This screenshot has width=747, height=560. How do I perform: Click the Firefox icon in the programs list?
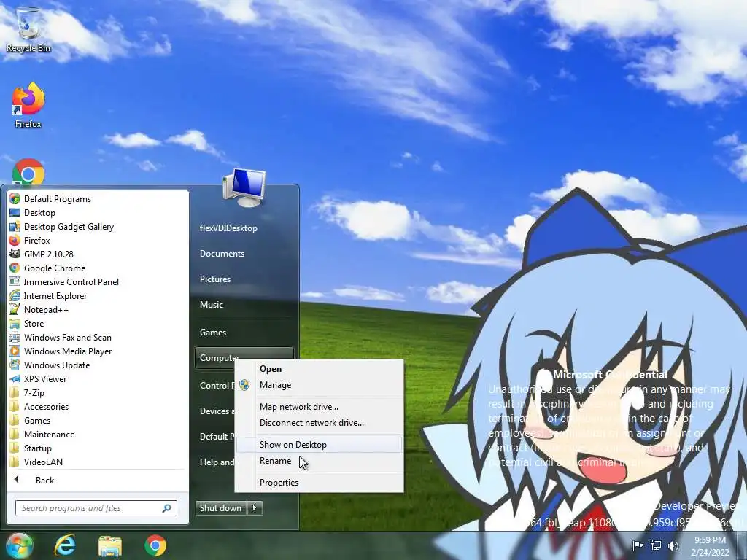click(x=15, y=240)
